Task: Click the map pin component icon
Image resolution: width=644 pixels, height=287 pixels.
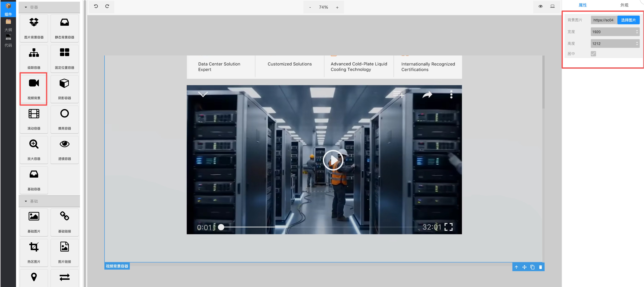Action: click(x=34, y=277)
